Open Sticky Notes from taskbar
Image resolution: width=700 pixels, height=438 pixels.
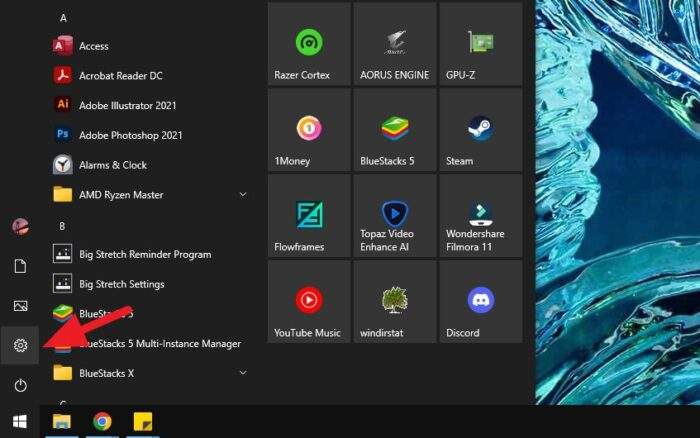143,421
